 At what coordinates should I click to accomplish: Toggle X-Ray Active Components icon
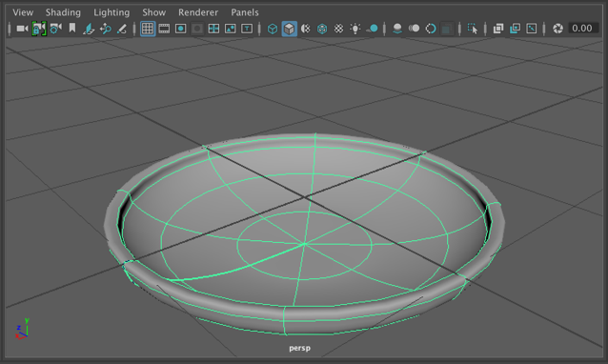point(515,29)
